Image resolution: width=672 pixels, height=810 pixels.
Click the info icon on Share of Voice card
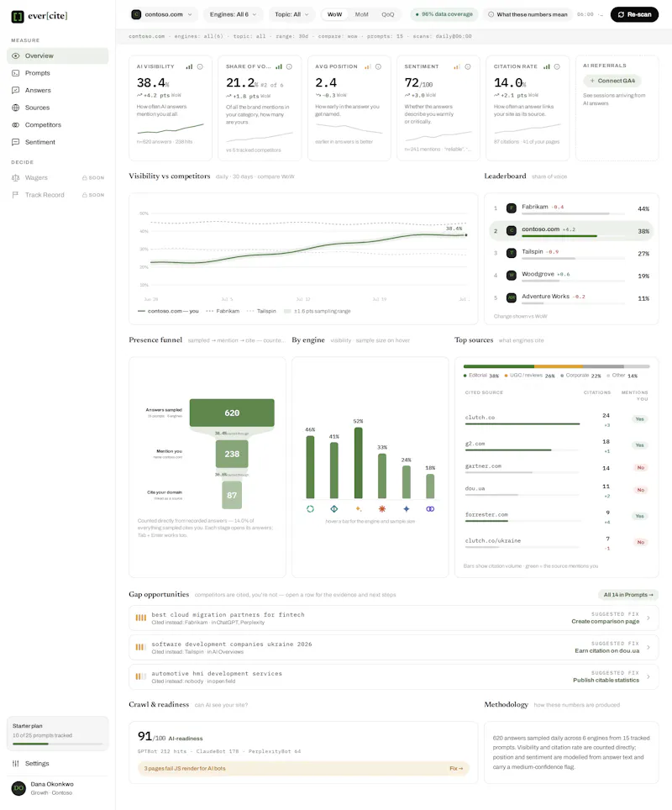(x=289, y=66)
